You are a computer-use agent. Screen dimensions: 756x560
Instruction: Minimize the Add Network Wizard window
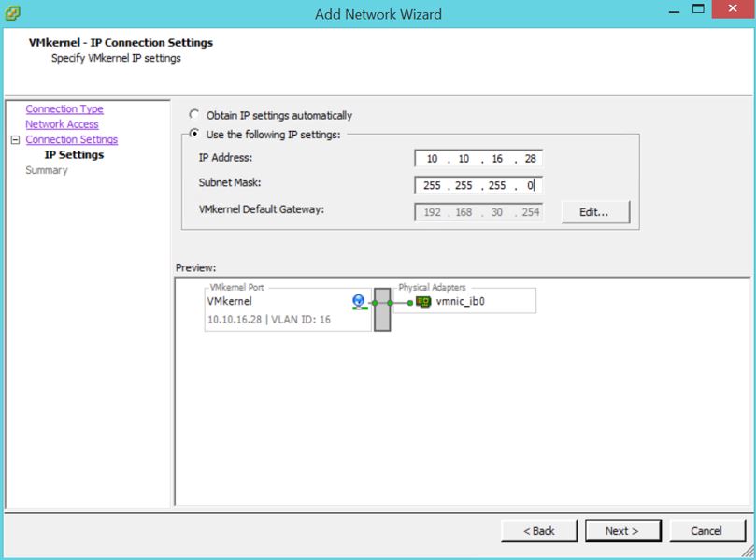[674, 10]
